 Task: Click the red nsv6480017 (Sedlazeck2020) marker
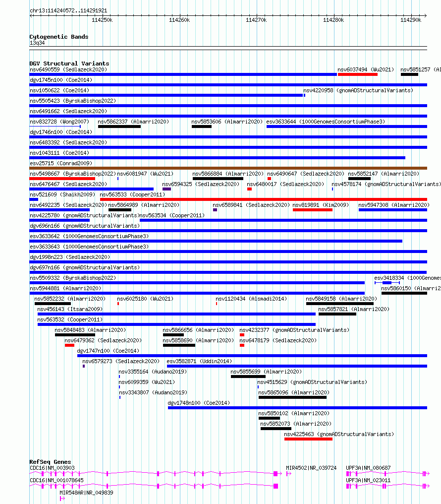click(249, 189)
